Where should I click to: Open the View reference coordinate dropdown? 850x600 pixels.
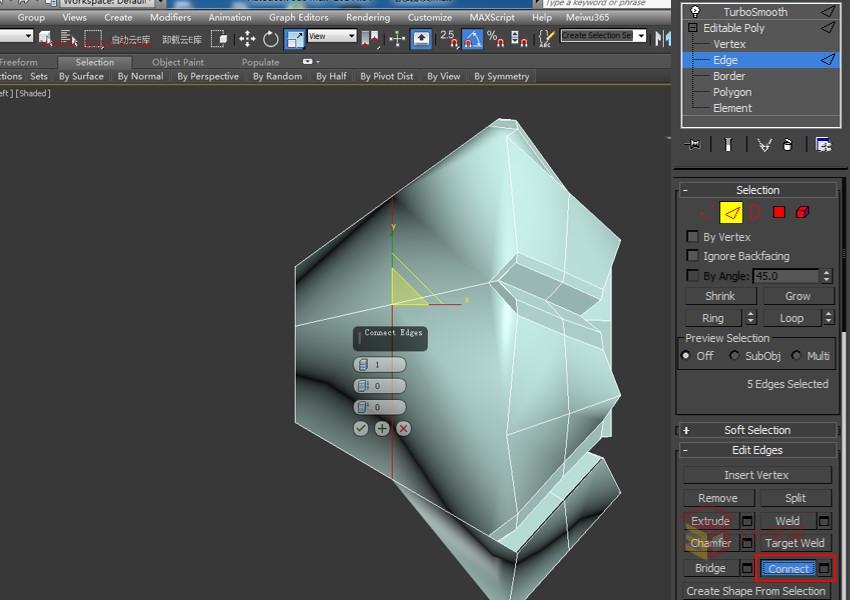click(x=351, y=38)
